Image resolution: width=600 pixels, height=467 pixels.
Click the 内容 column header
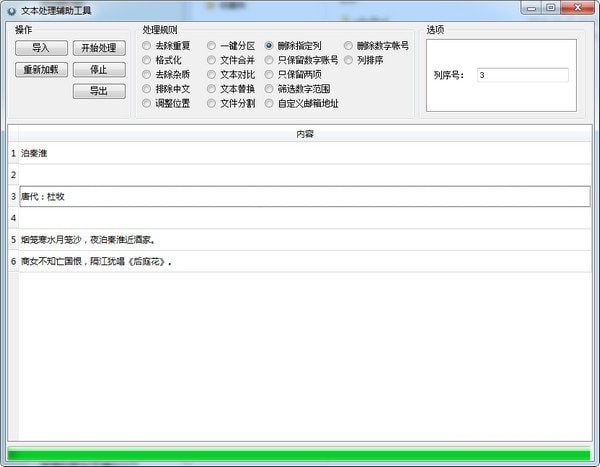[x=305, y=134]
